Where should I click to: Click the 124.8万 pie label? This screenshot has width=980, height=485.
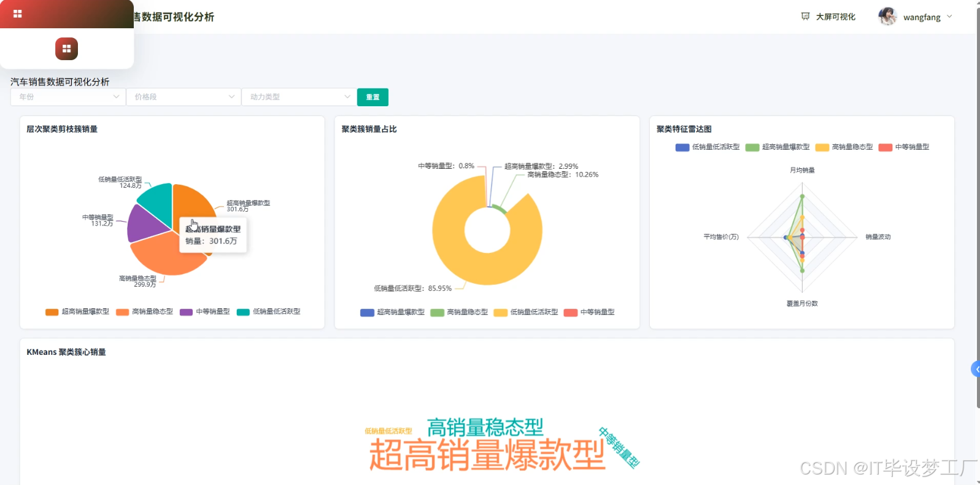tap(130, 185)
